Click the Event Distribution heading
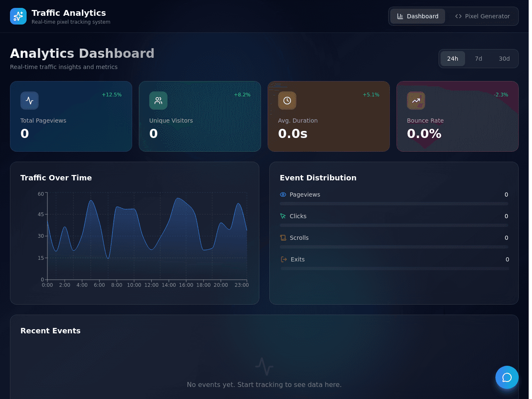The image size is (532, 399). coord(318,177)
